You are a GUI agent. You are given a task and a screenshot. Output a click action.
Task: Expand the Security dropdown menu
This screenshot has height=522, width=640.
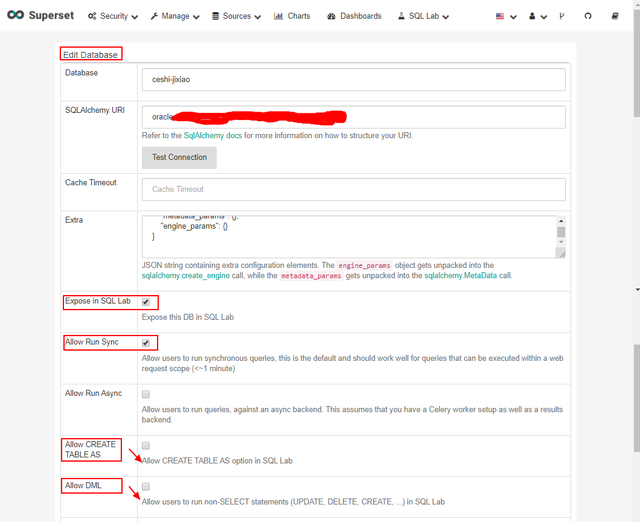(x=114, y=16)
